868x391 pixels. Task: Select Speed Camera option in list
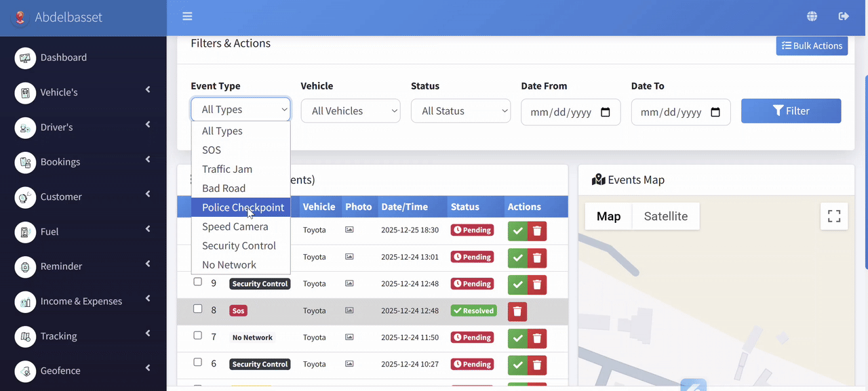click(x=235, y=226)
